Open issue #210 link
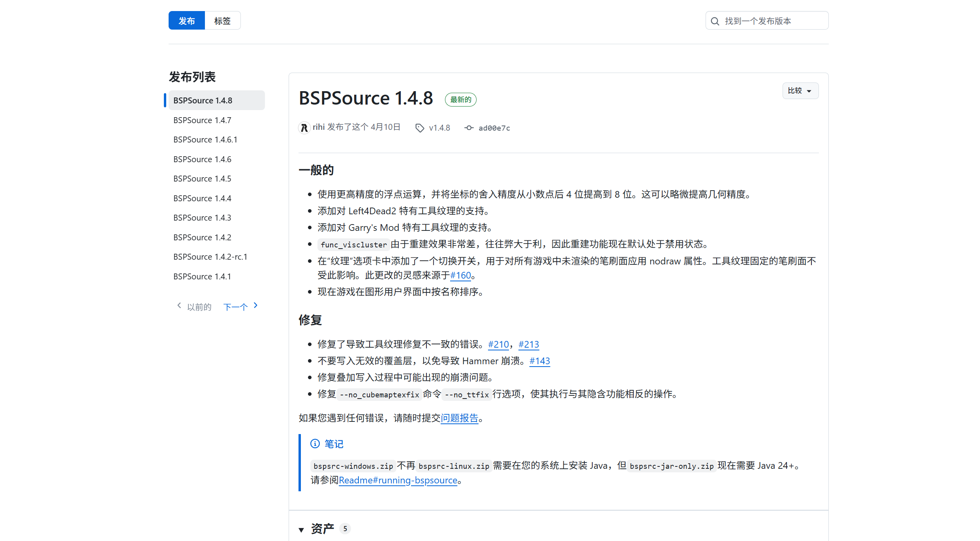 point(498,344)
